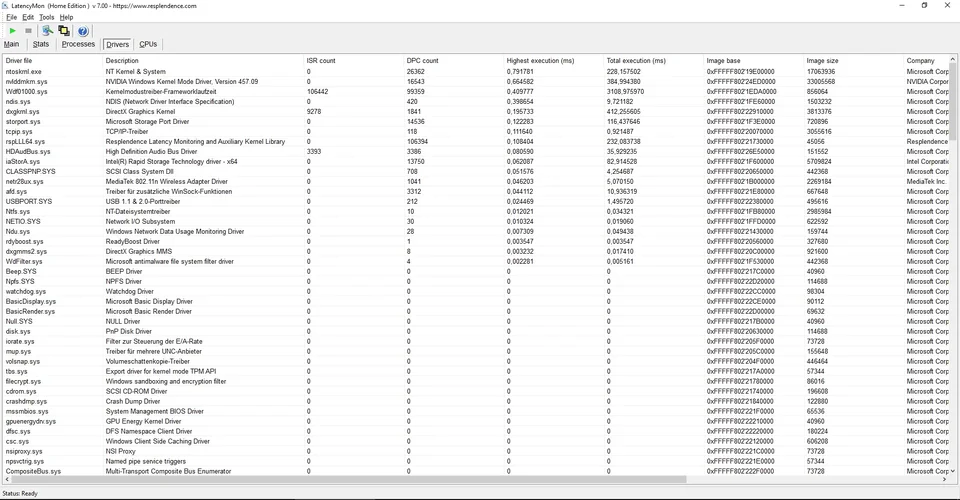960x500 pixels.
Task: Sort by Total execution (ms) column header
Action: 654,61
